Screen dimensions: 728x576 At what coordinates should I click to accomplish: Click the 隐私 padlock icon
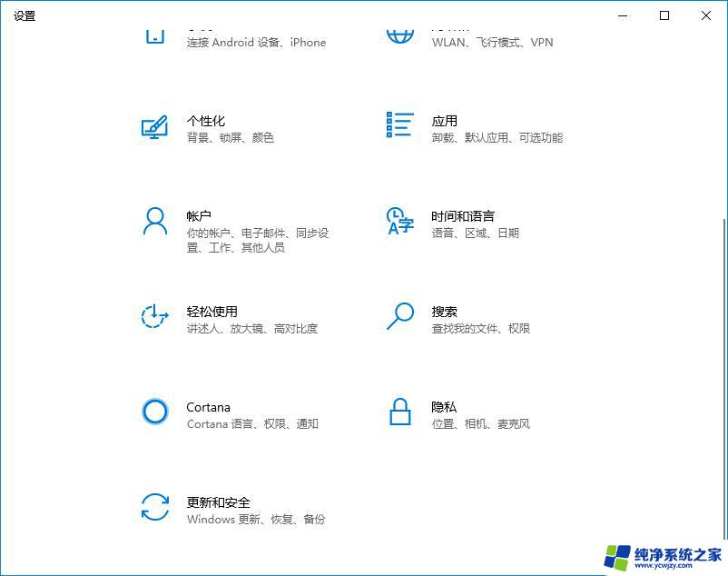tap(399, 412)
